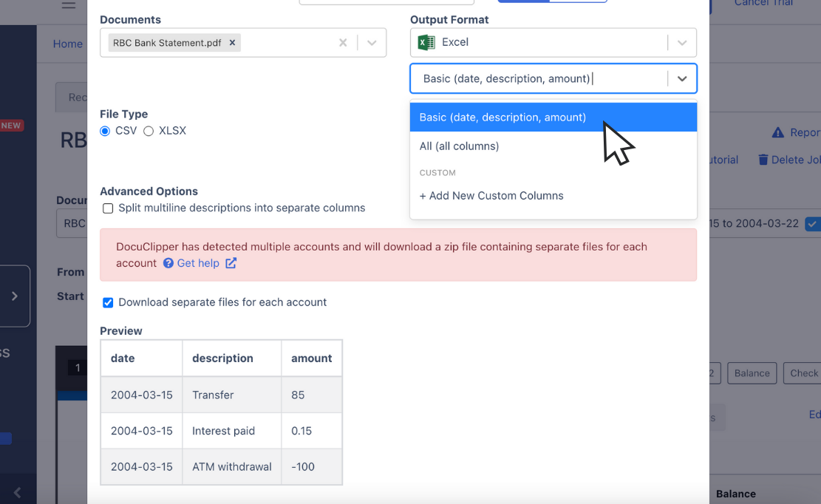Open the Home breadcrumb link
Image resolution: width=821 pixels, height=504 pixels.
pos(67,44)
